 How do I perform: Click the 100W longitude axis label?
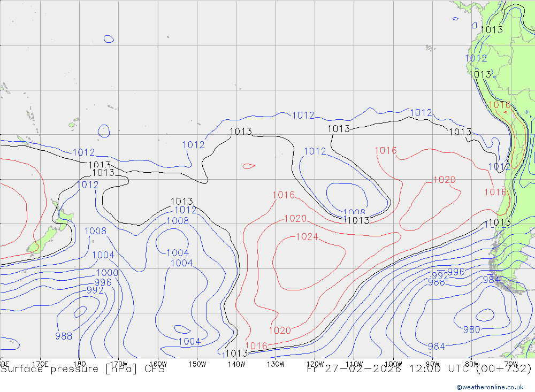tap(393, 364)
